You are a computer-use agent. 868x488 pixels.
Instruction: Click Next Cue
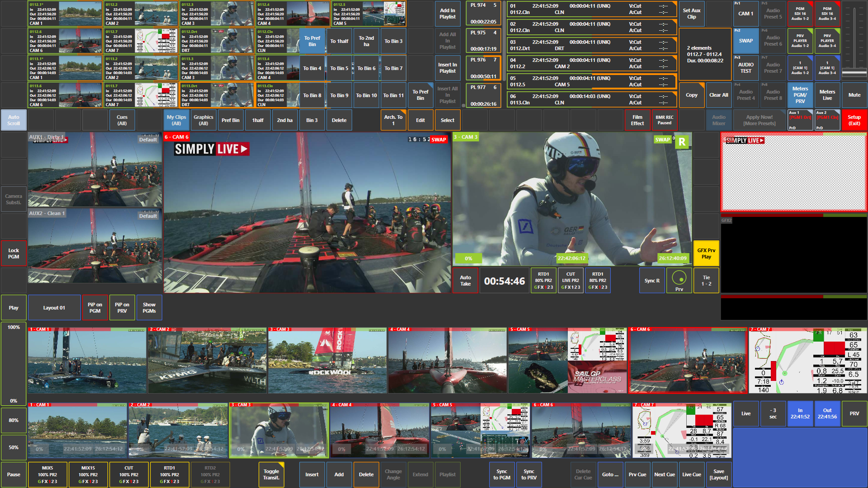coord(665,474)
